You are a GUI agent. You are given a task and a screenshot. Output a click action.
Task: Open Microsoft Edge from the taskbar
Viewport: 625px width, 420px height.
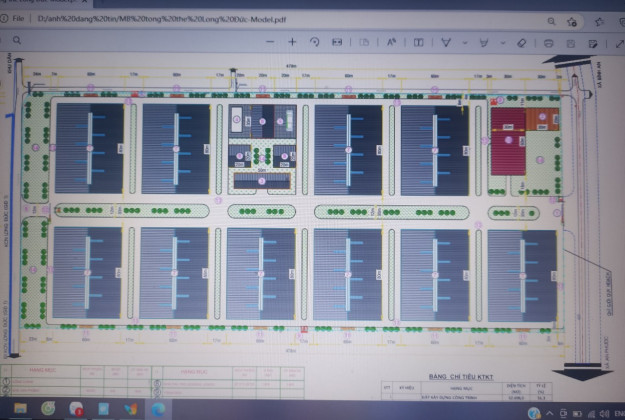click(158, 409)
